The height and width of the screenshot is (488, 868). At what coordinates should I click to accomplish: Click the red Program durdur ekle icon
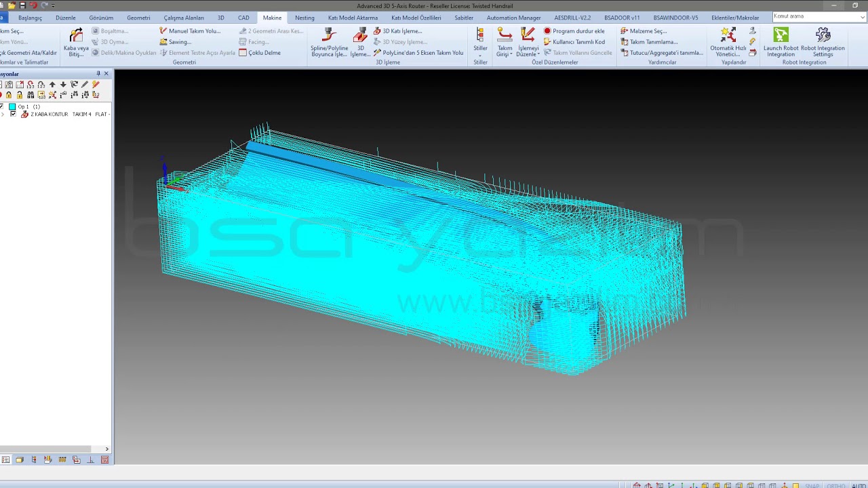(547, 31)
